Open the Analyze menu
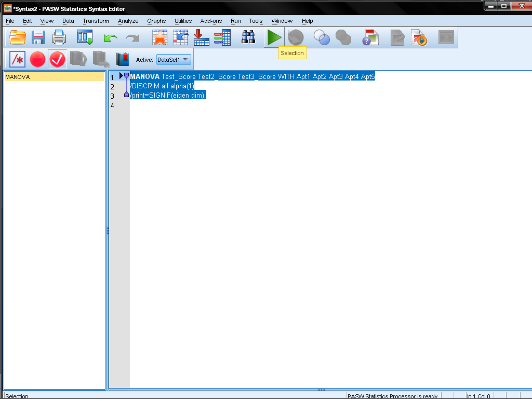 128,21
